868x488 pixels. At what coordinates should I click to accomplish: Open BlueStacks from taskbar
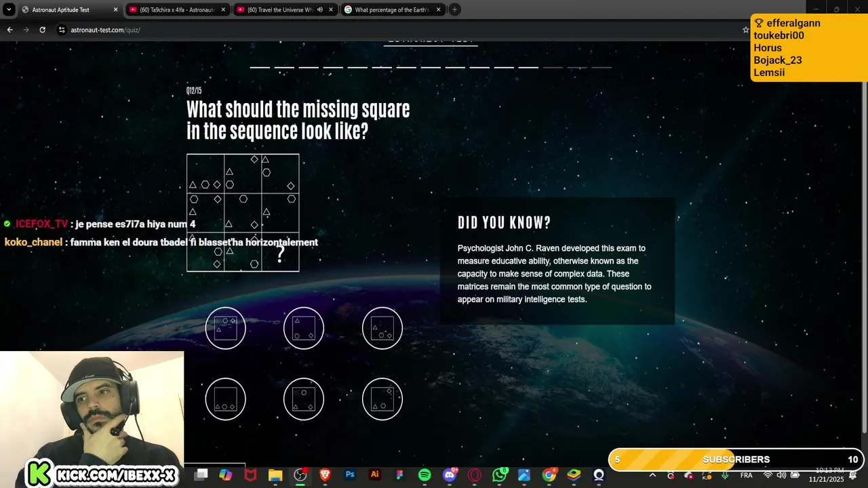[574, 475]
